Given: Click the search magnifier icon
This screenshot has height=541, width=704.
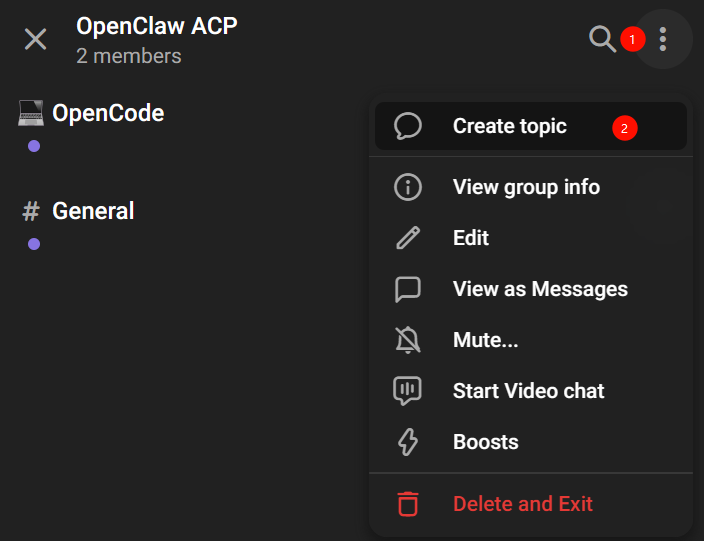Looking at the screenshot, I should coord(602,39).
